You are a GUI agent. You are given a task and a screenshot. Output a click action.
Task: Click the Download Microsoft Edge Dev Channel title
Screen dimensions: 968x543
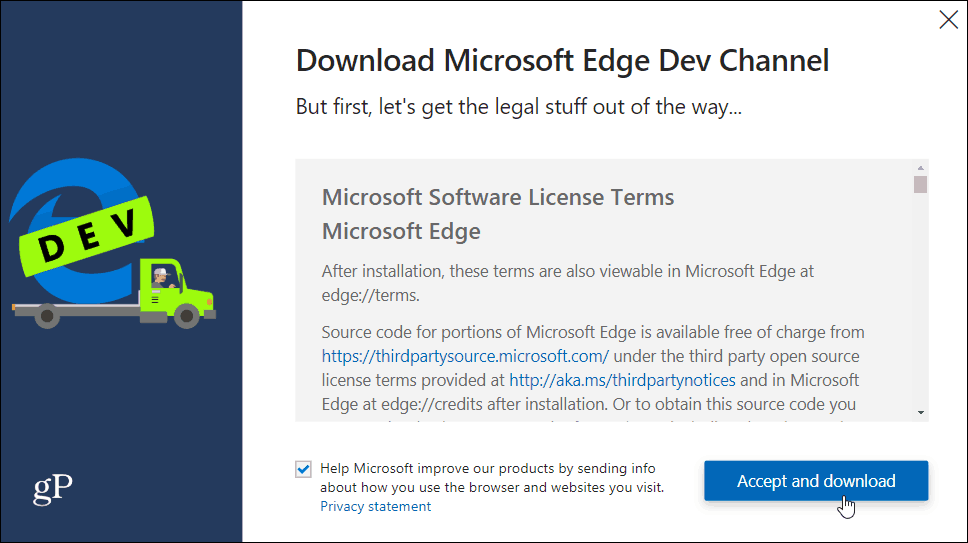pyautogui.click(x=562, y=60)
